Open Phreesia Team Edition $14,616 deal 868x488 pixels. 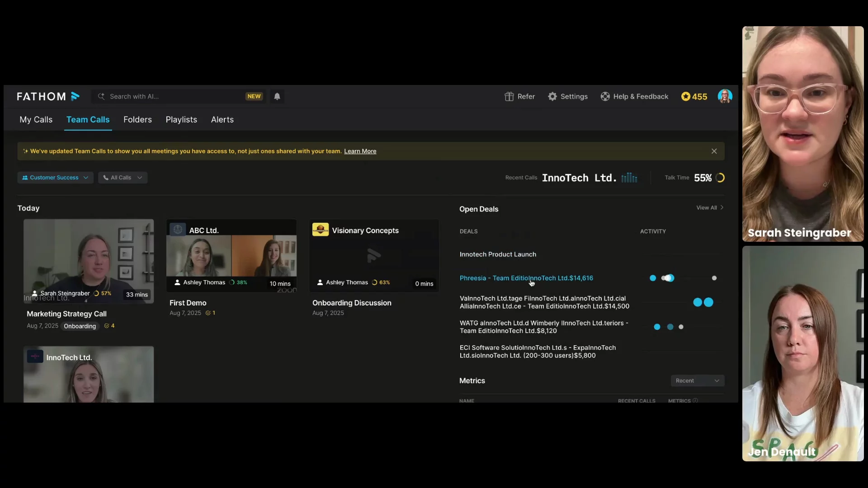point(526,278)
